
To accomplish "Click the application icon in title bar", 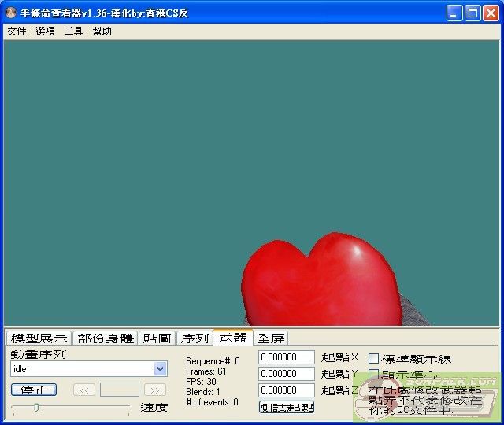I will [12, 13].
